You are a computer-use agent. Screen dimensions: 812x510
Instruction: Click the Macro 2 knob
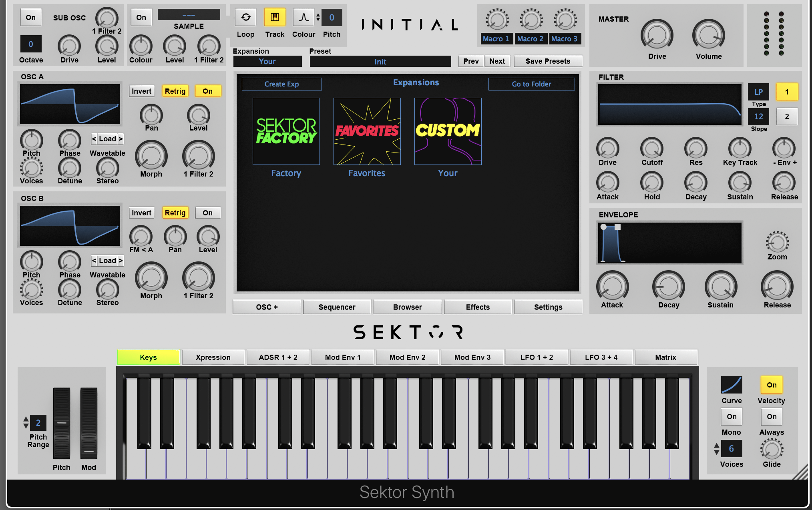(x=531, y=20)
